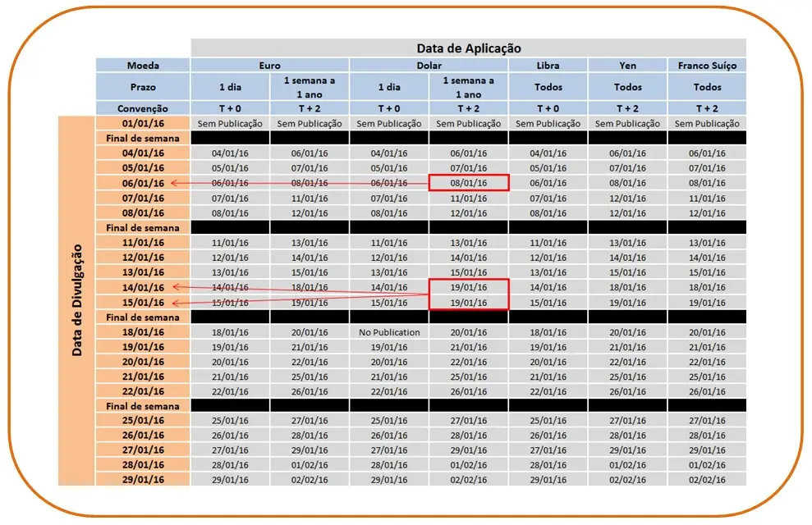Click the 'No Publication' cell in Dolar column
This screenshot has height=525, width=812.
click(x=389, y=332)
